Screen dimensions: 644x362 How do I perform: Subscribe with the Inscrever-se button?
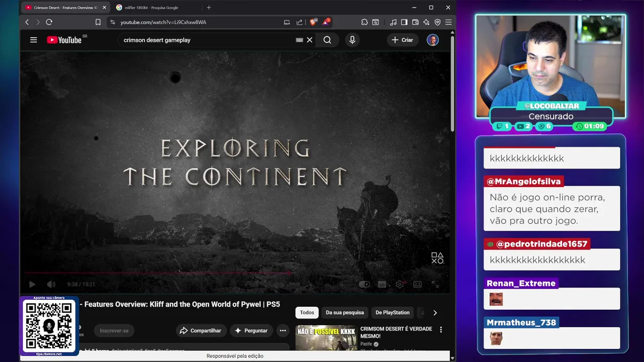coord(114,331)
